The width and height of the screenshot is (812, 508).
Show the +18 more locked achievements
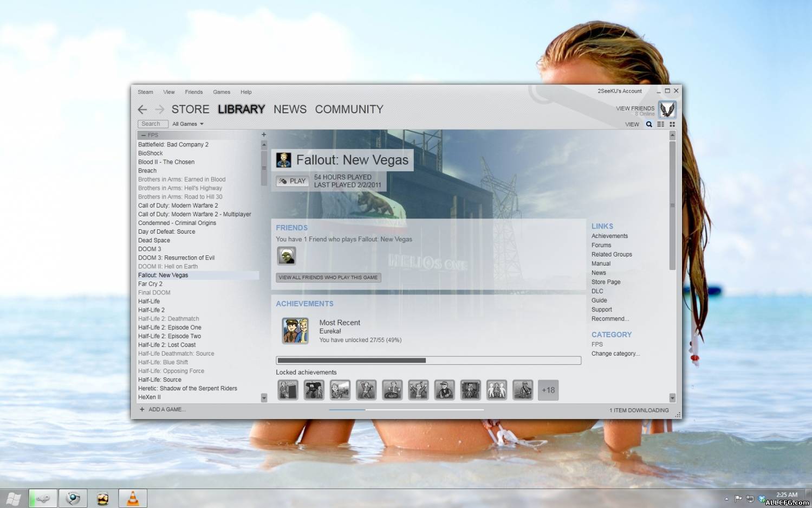548,390
